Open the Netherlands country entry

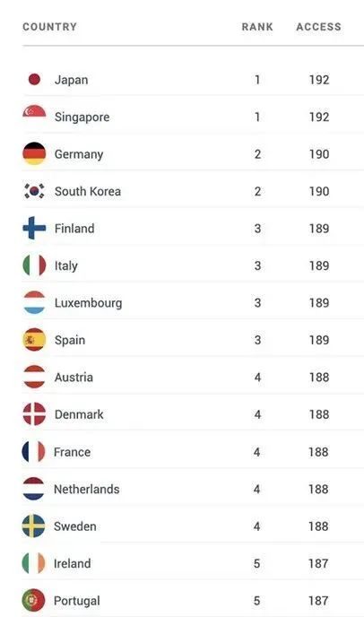(87, 489)
